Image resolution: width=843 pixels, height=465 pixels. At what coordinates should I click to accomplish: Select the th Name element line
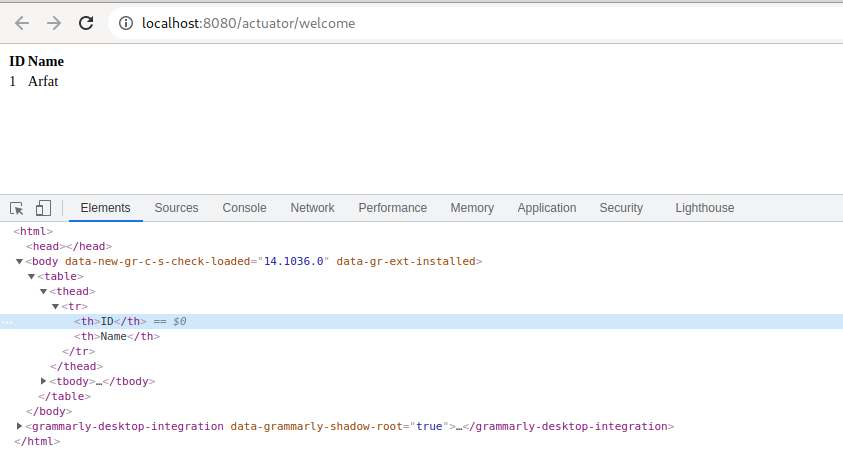pos(117,337)
